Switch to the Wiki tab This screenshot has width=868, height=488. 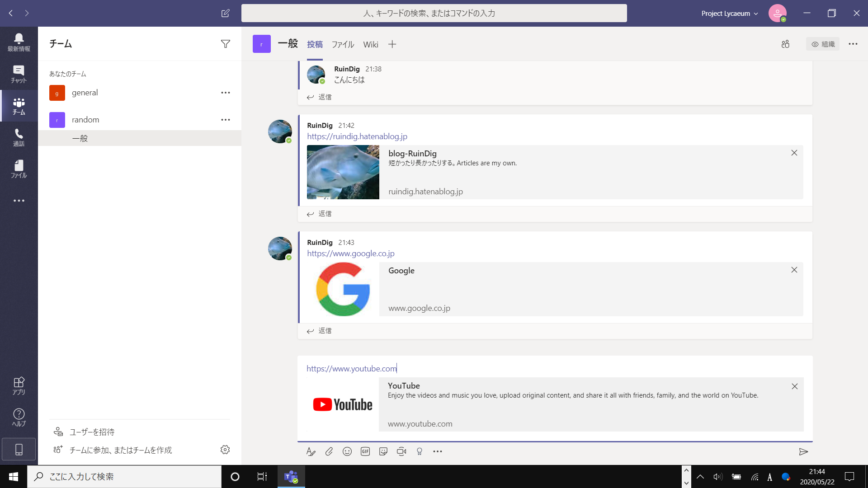pos(370,44)
